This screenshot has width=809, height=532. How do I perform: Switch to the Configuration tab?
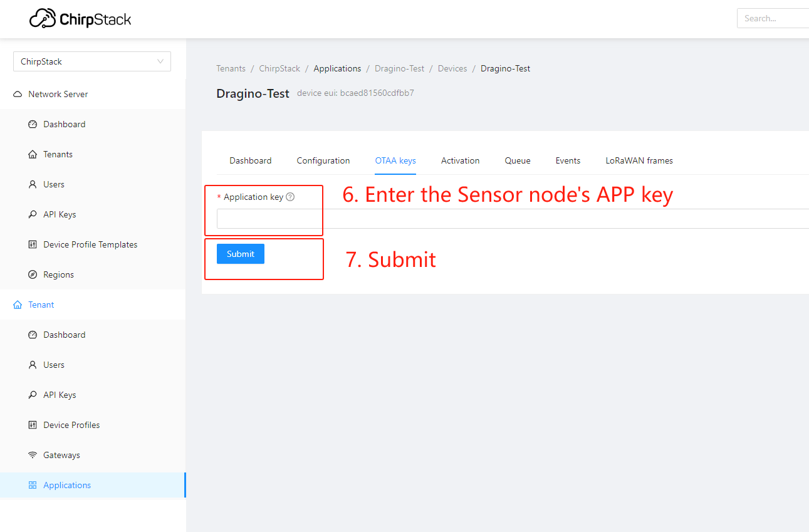pos(323,160)
